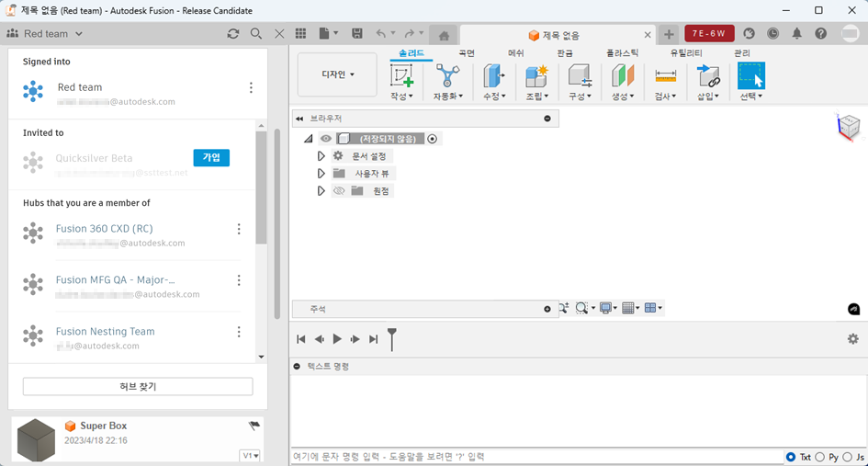Click the 검사 inspect measure icon
This screenshot has height=466, width=868.
[x=665, y=76]
